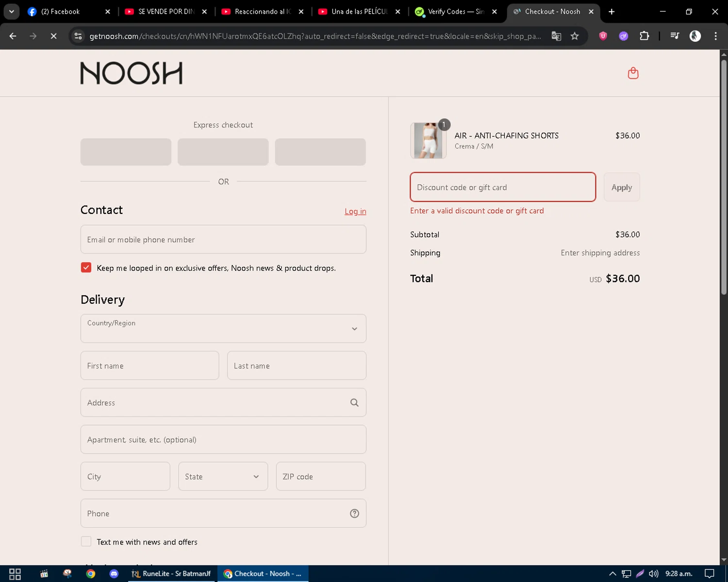Viewport: 728px width, 582px height.
Task: Close the Facebook tab
Action: pyautogui.click(x=108, y=12)
